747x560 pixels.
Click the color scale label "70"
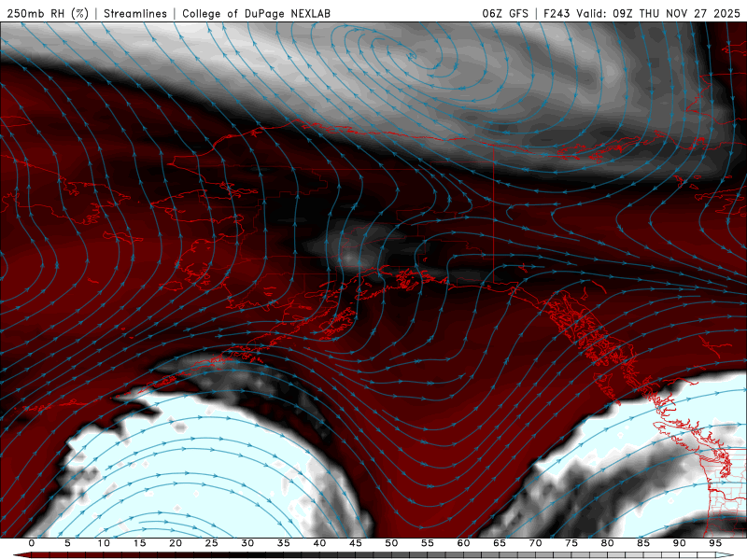(535, 543)
